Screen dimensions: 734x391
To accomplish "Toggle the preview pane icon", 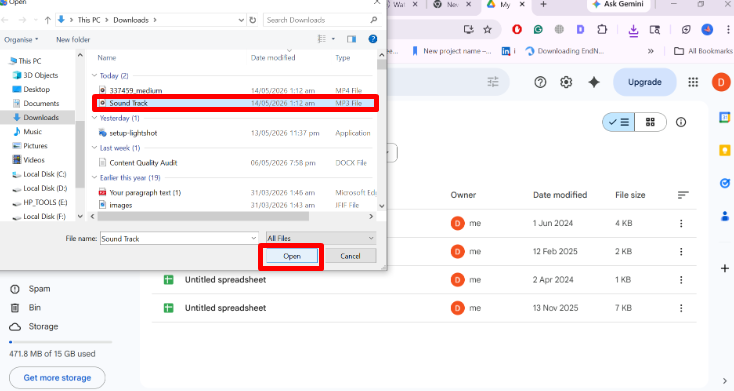I will click(352, 39).
